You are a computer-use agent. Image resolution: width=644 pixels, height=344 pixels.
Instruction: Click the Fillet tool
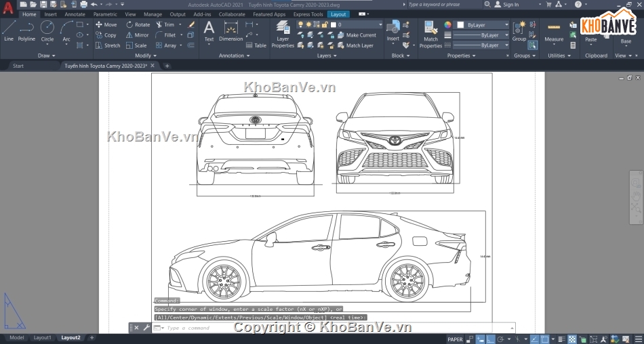pyautogui.click(x=166, y=35)
